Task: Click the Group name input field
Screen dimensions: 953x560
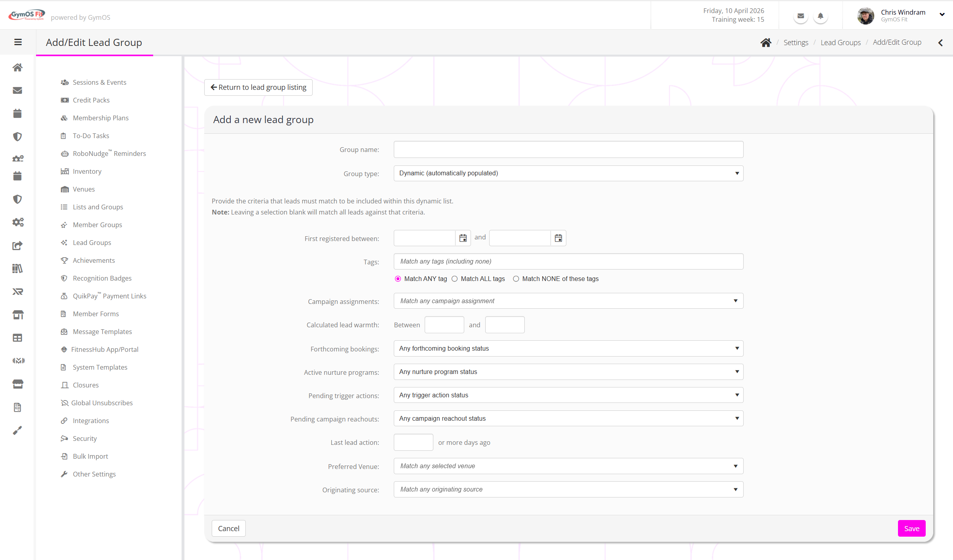Action: [x=568, y=150]
